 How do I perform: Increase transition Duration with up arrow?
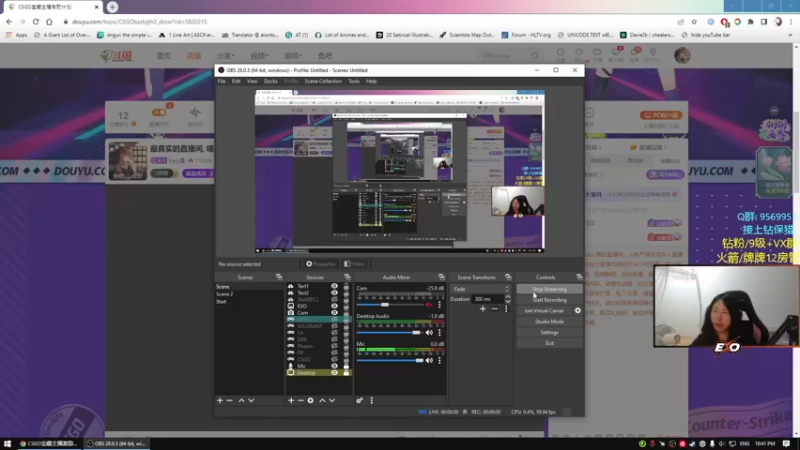508,297
